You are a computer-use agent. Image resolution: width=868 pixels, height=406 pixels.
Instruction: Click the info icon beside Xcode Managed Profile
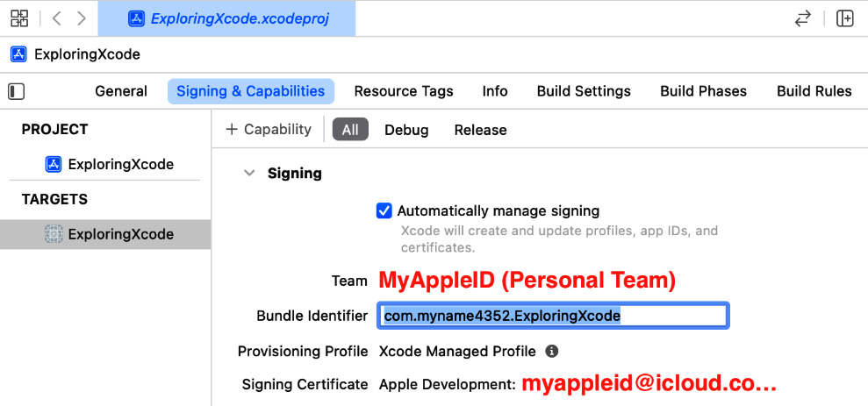tap(551, 352)
